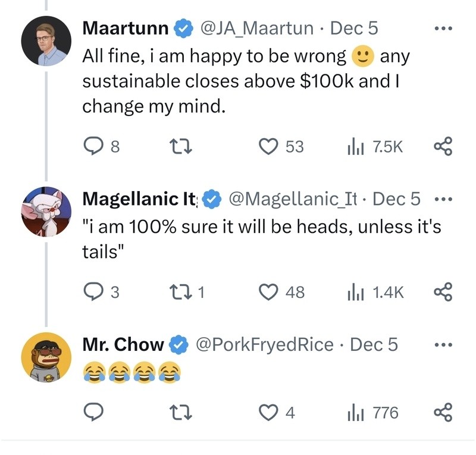Screen dimensions: 476x455
Task: Open more options on Magellanic's tweet
Action: [443, 199]
